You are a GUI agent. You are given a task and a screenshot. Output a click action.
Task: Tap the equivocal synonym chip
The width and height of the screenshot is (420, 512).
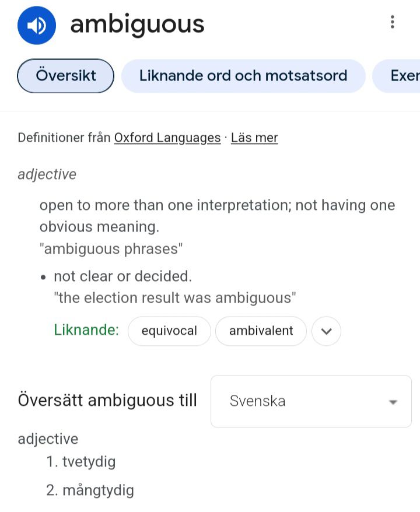pos(169,331)
